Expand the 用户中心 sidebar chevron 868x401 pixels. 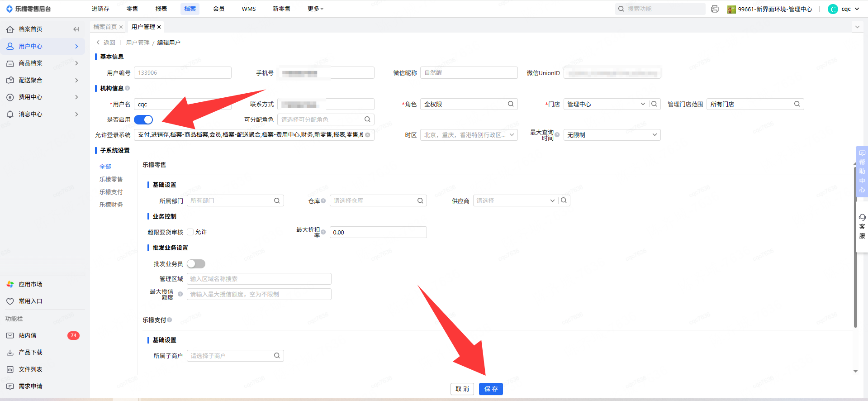76,46
